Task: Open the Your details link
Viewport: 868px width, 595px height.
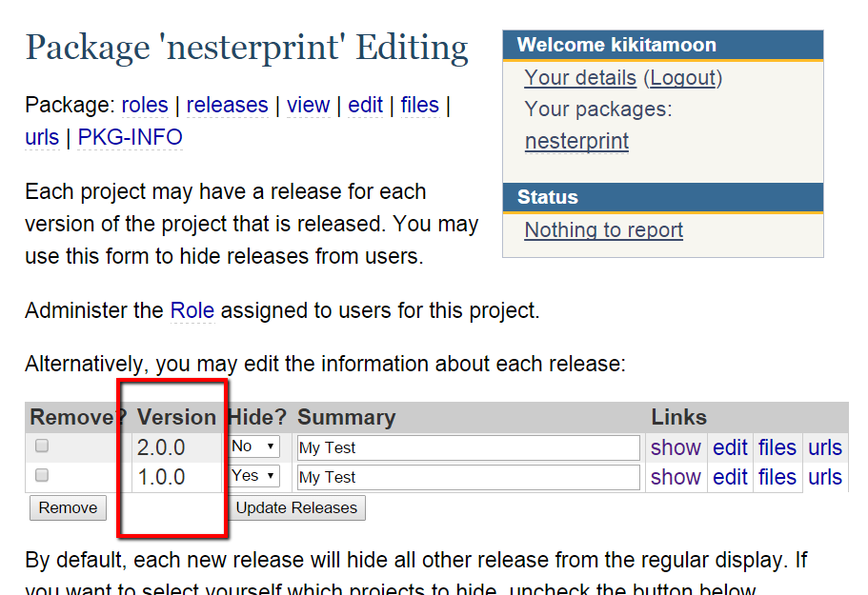Action: coord(580,78)
